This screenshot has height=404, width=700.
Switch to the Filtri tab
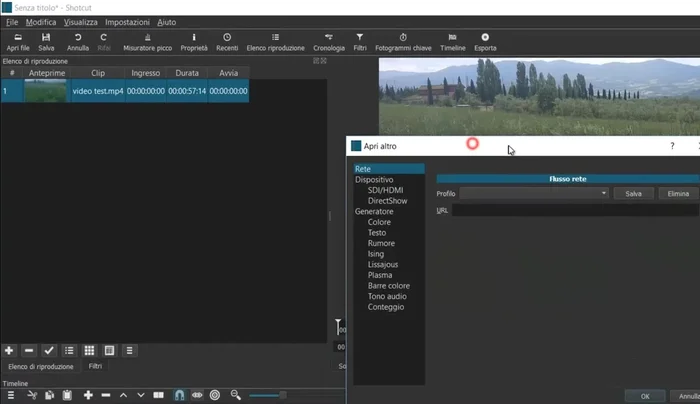pos(95,367)
